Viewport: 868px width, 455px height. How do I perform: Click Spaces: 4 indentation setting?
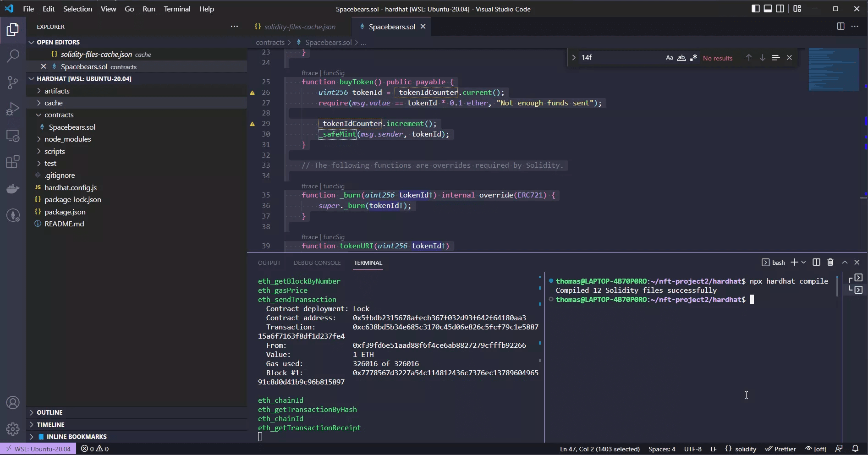point(662,449)
